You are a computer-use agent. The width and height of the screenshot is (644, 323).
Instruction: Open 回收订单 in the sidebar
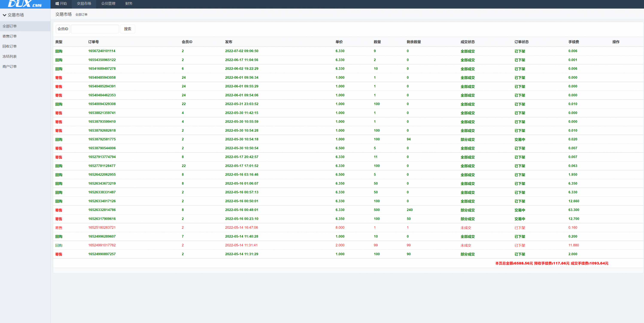10,46
